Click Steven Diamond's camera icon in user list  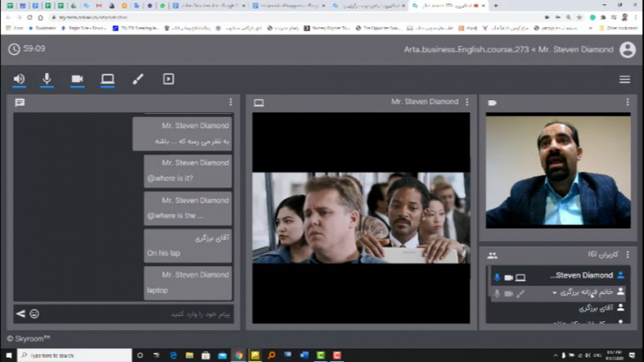pos(509,278)
